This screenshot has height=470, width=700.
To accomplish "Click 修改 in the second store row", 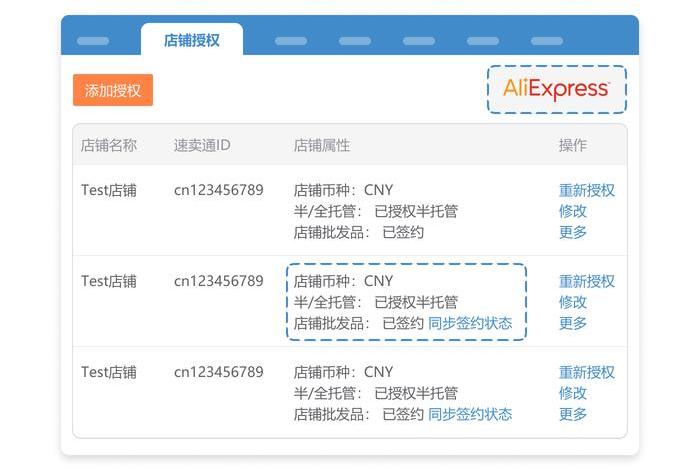I will coord(573,302).
